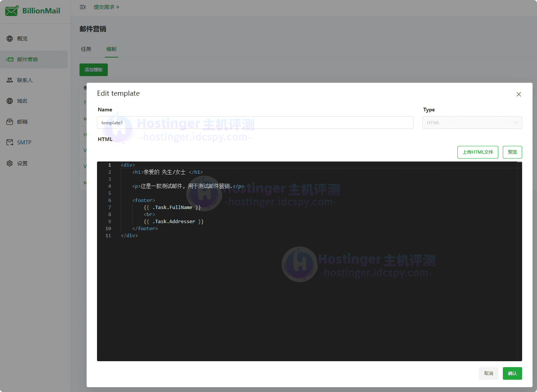This screenshot has width=537, height=392.
Task: Switch to the 任务 (Tasks) tab
Action: coord(86,49)
